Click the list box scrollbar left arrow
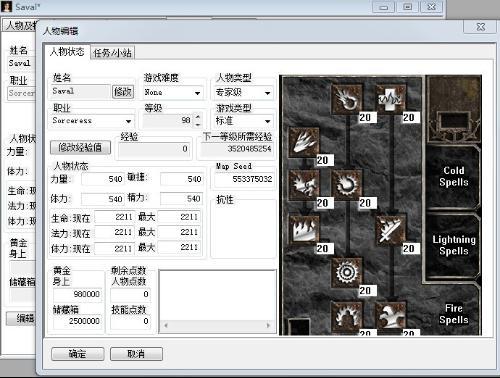Viewport: 500px width, 378px height. [166, 326]
